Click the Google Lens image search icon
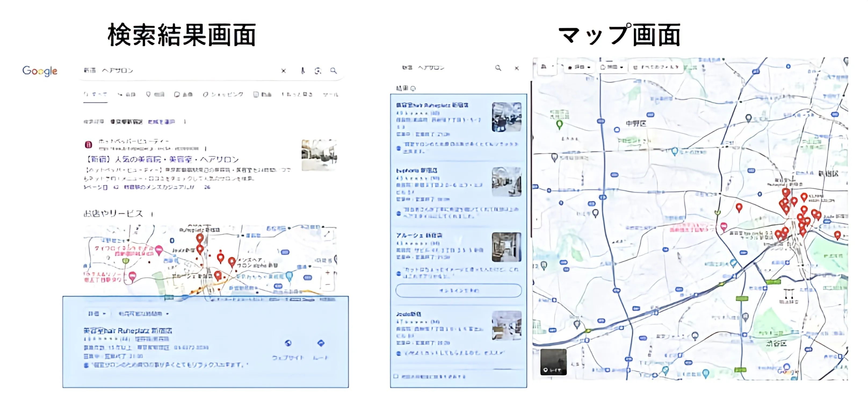The width and height of the screenshot is (868, 399). tap(318, 71)
